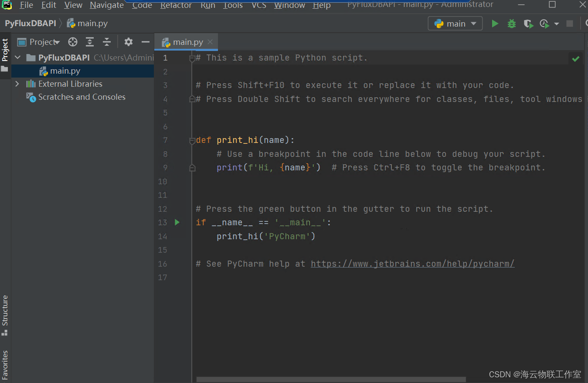Launch the Profiler icon in the toolbar
Viewport: 588px width, 383px height.
coord(544,24)
